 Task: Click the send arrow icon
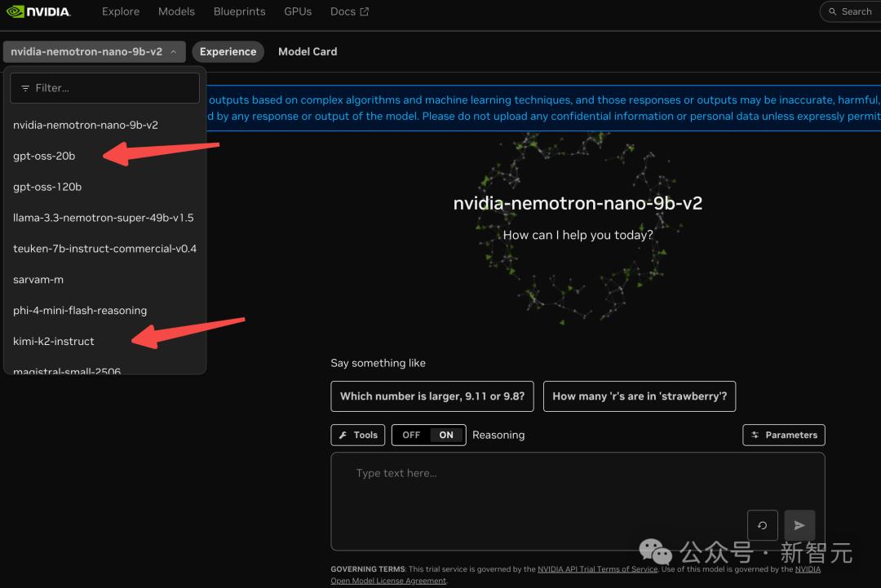(x=799, y=525)
